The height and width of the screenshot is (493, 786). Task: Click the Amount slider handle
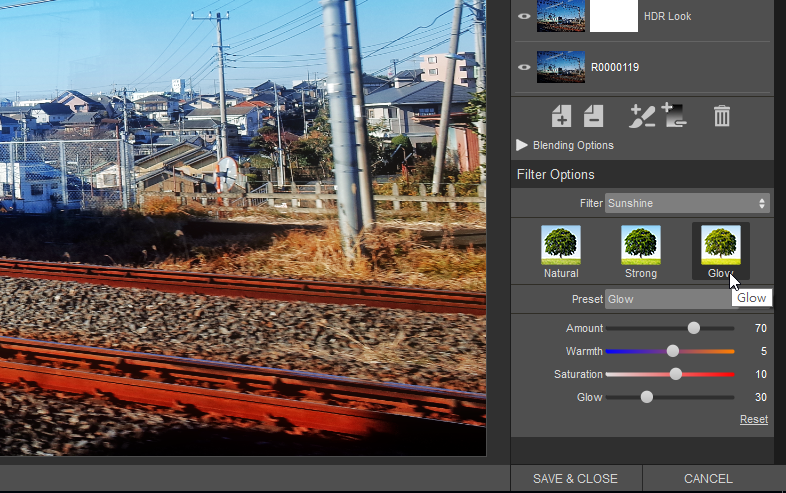[694, 328]
